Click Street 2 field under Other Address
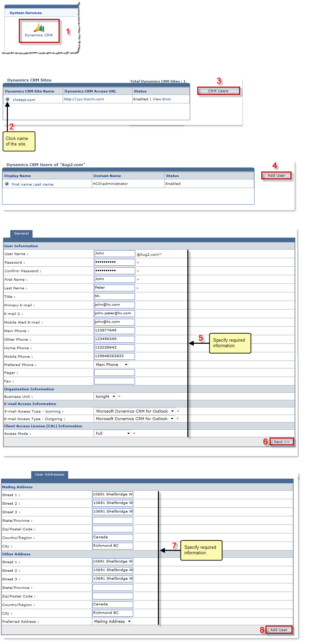The image size is (310, 644). coord(113,570)
